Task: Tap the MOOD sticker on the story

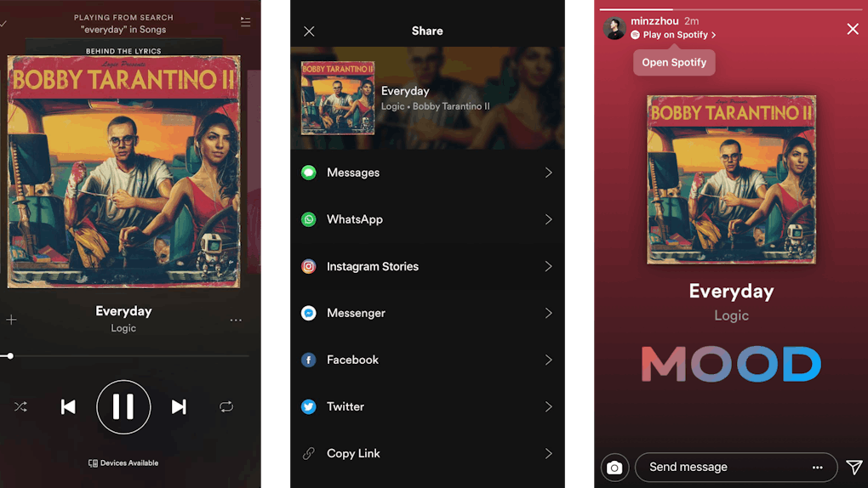Action: (x=731, y=364)
